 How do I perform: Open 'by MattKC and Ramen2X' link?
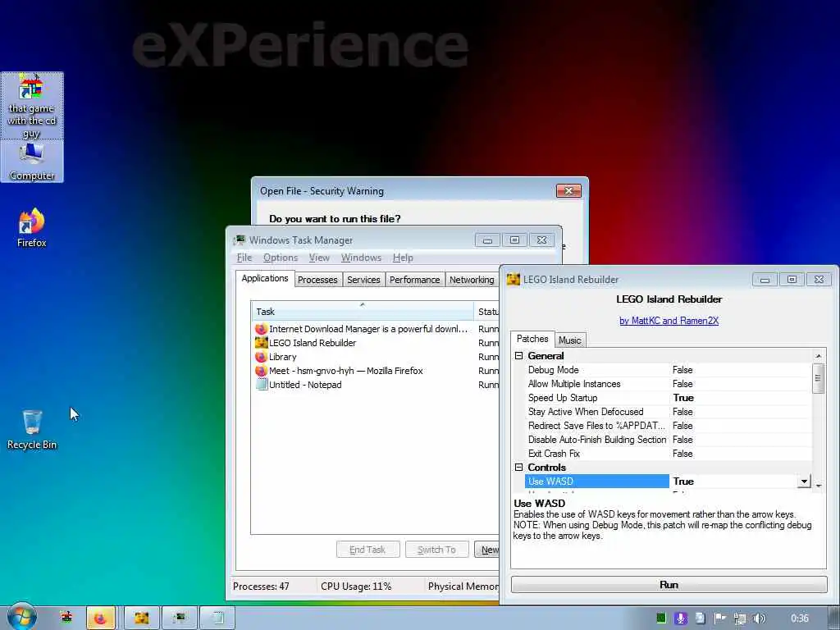click(x=669, y=321)
